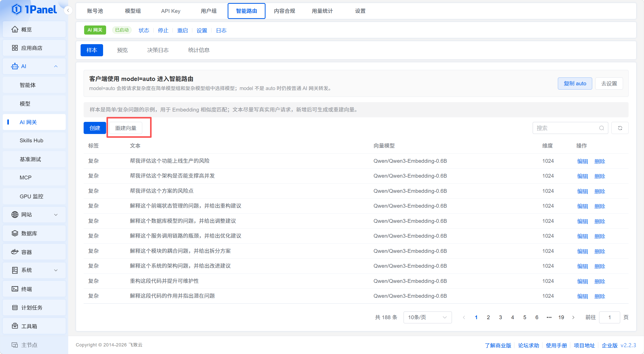Click the v2.2.3 version link

(628, 345)
